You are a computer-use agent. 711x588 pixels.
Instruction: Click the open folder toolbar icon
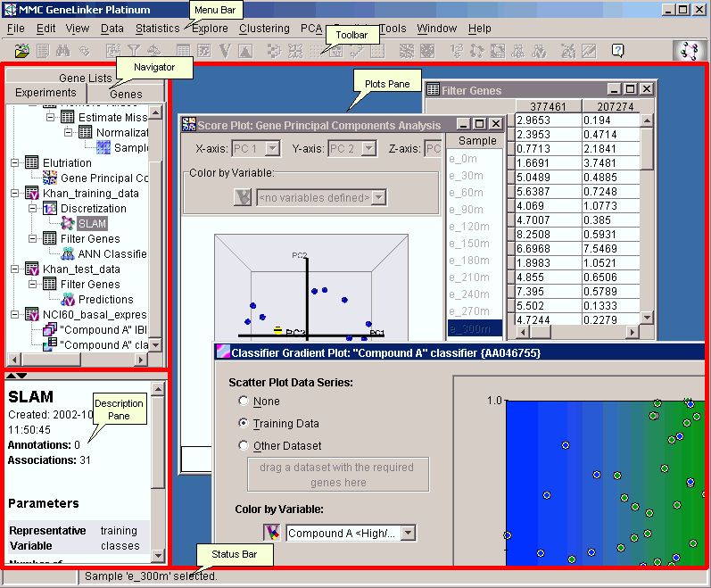point(21,50)
